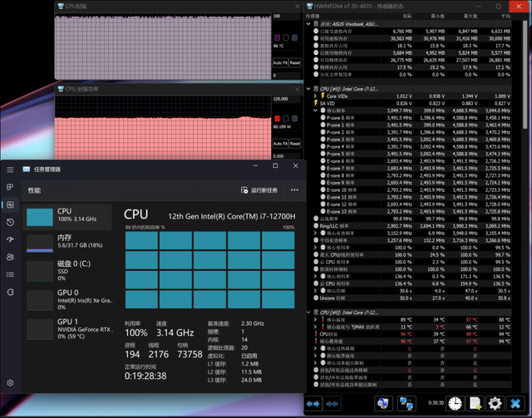Click red color swatch on power graph

click(x=277, y=119)
